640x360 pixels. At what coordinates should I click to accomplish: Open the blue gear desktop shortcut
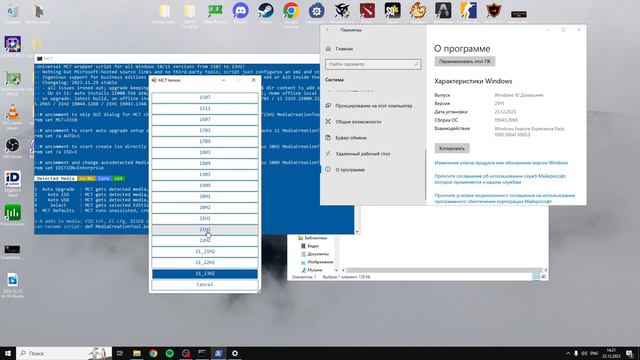coord(316,11)
